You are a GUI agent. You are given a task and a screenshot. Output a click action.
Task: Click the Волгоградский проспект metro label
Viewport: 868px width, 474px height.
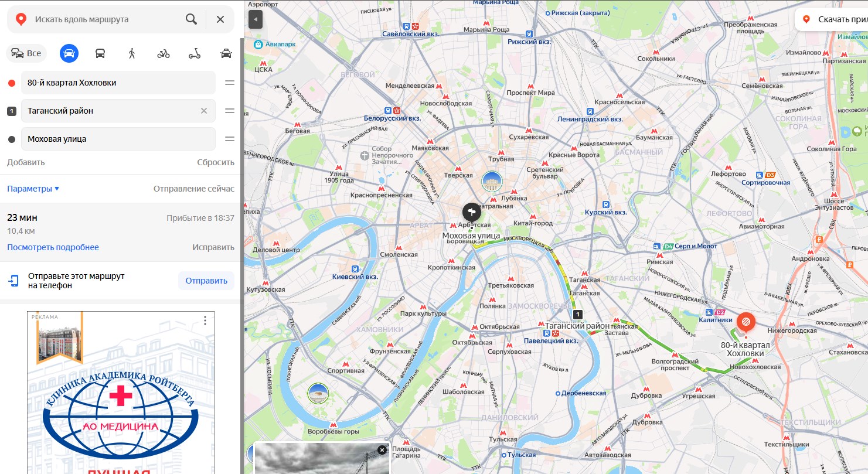[676, 365]
